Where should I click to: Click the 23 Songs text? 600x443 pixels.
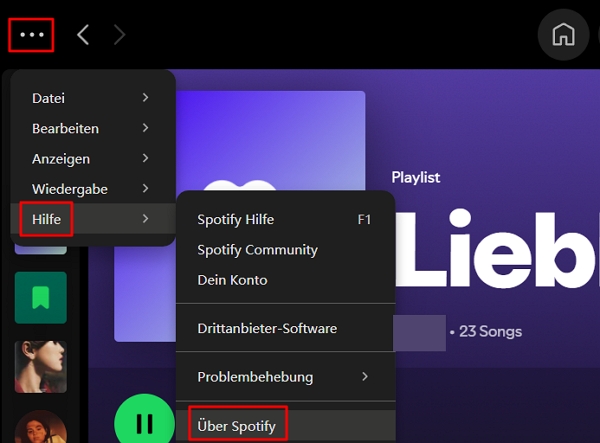click(490, 332)
